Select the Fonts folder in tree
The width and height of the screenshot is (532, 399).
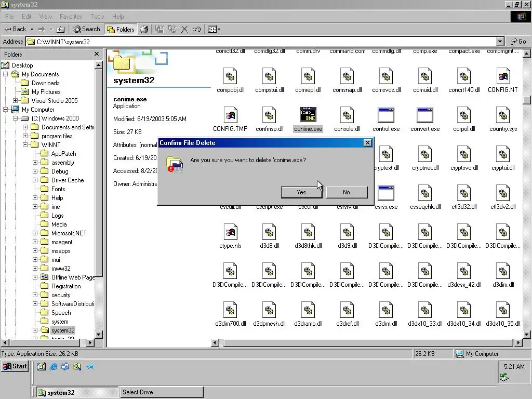(x=58, y=189)
